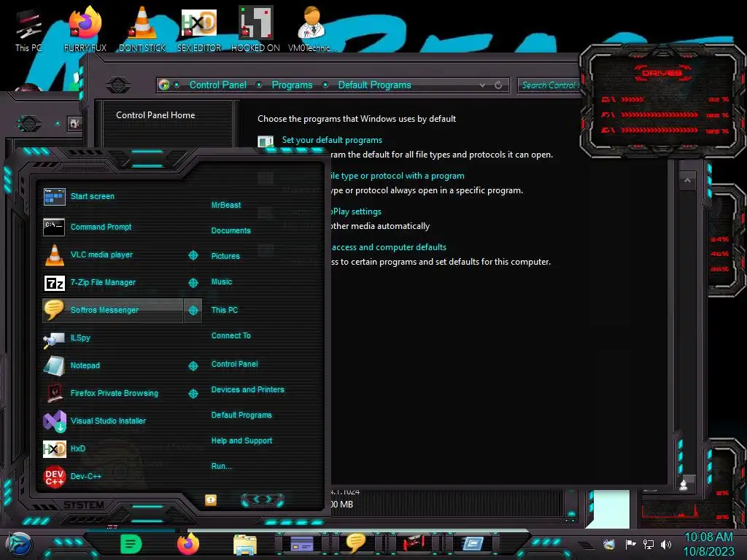The width and height of the screenshot is (747, 560).
Task: Open Softros Messenger from the taskbar
Action: coord(355,542)
